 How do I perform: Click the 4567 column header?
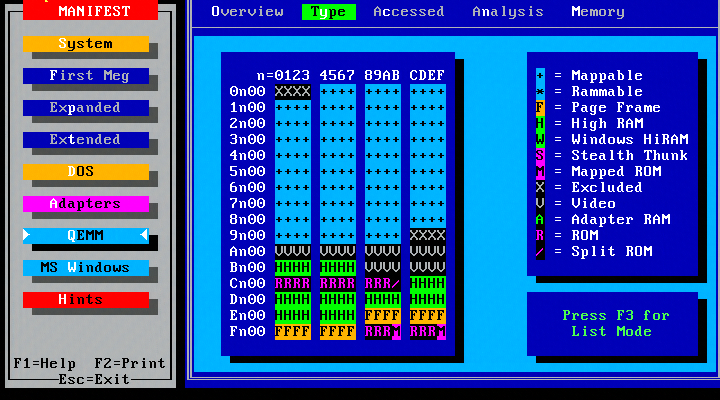[338, 75]
